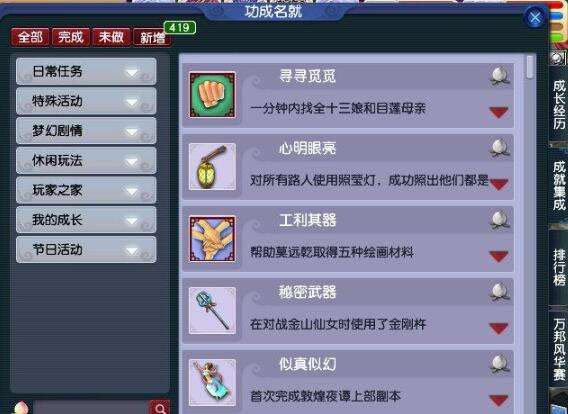Expand 工利其器 details with red arrow
The width and height of the screenshot is (568, 414).
click(x=499, y=256)
